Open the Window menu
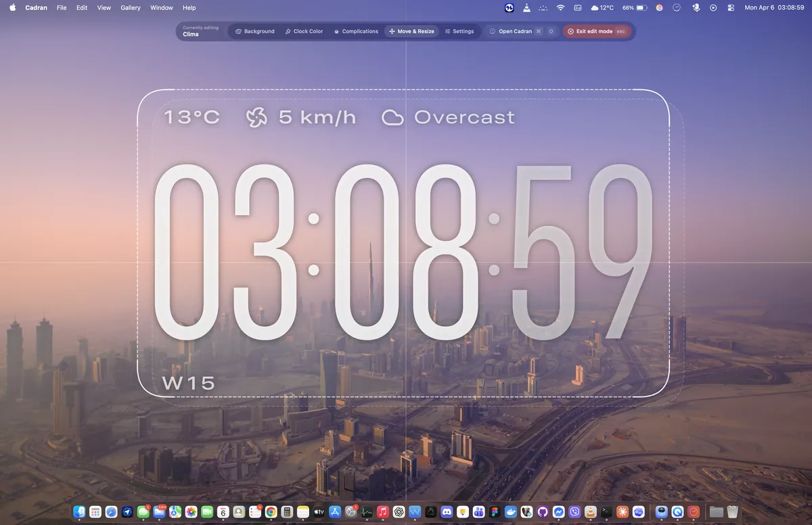This screenshot has height=525, width=812. pyautogui.click(x=161, y=7)
